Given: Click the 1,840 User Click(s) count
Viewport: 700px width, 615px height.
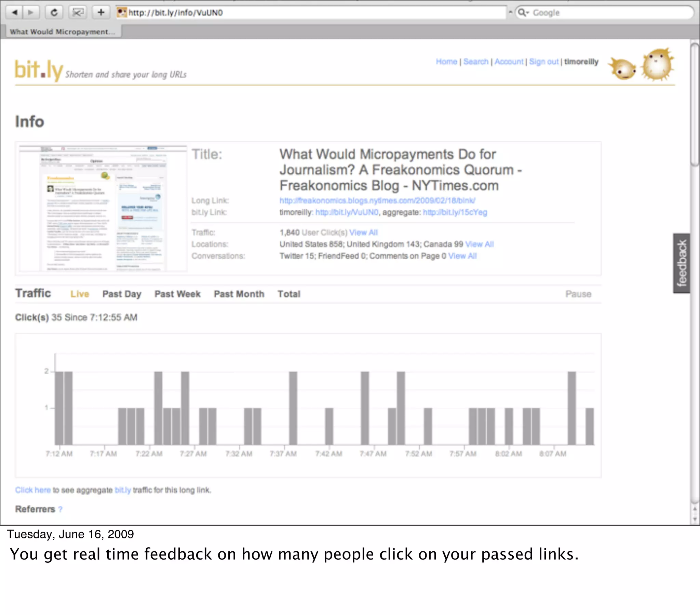Looking at the screenshot, I should [x=313, y=233].
